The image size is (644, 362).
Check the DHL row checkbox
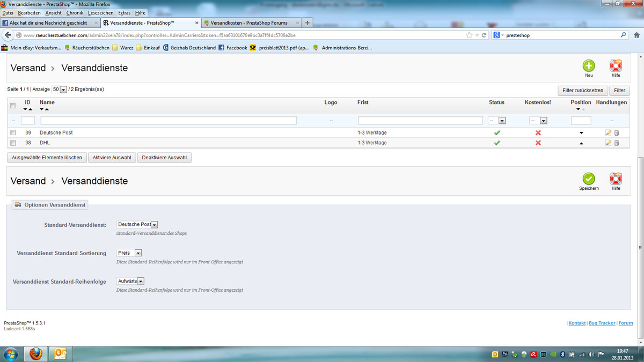coord(13,143)
